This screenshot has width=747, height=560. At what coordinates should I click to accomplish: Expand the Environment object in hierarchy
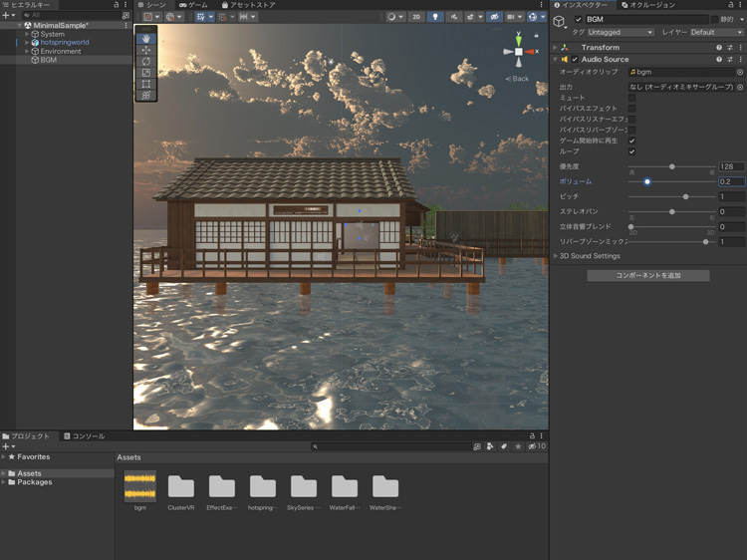coord(27,51)
